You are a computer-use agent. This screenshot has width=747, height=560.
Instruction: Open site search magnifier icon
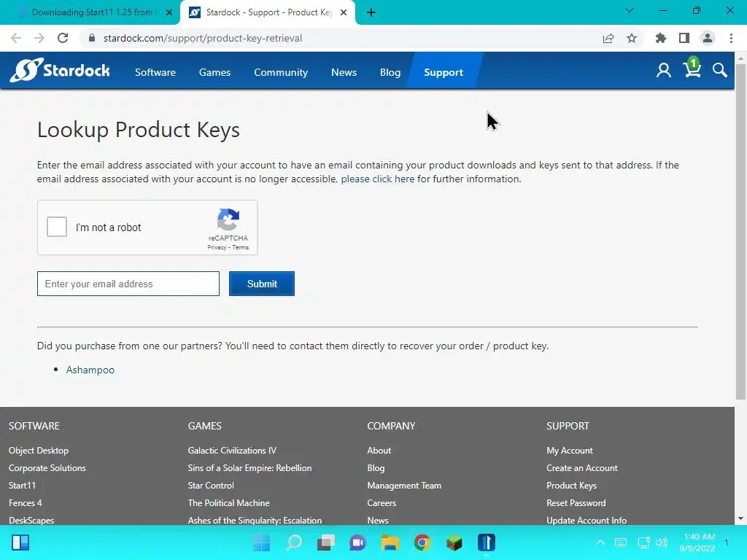click(720, 71)
